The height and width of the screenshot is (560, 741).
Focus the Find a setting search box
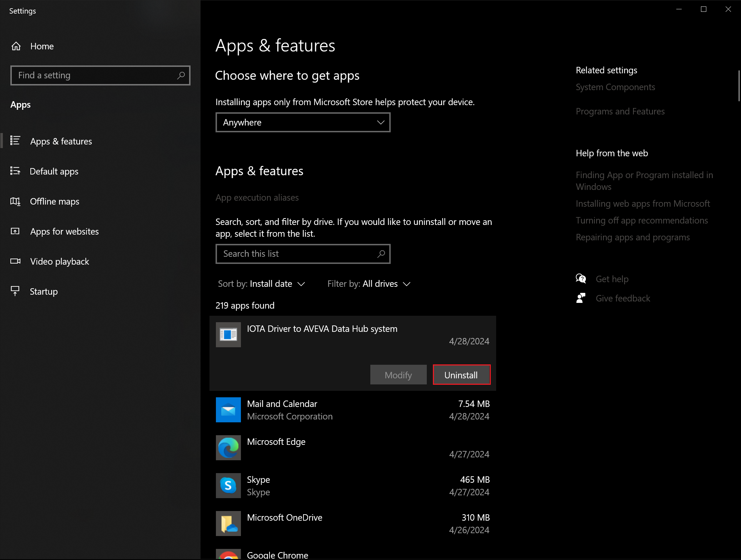[x=100, y=75]
